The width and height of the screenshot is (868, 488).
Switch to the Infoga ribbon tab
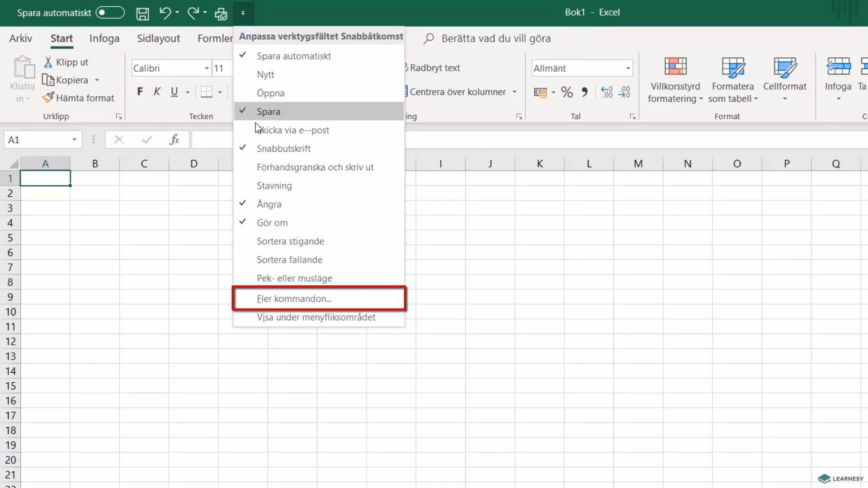tap(104, 38)
